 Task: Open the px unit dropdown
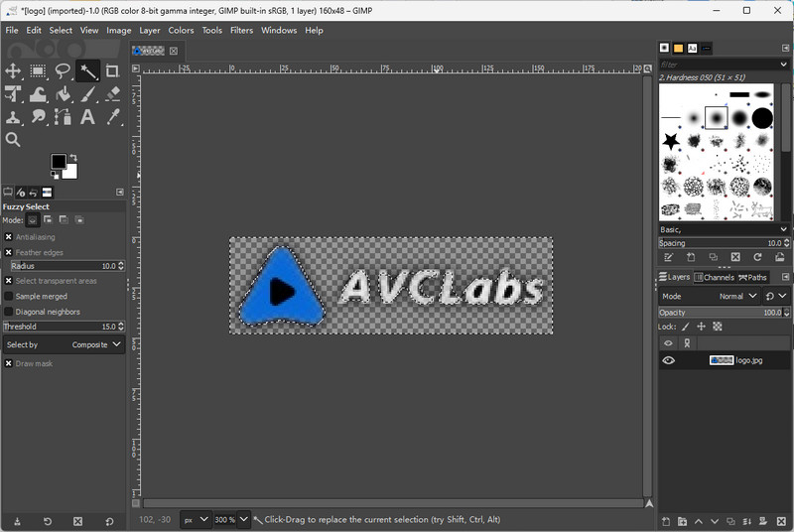[195, 519]
